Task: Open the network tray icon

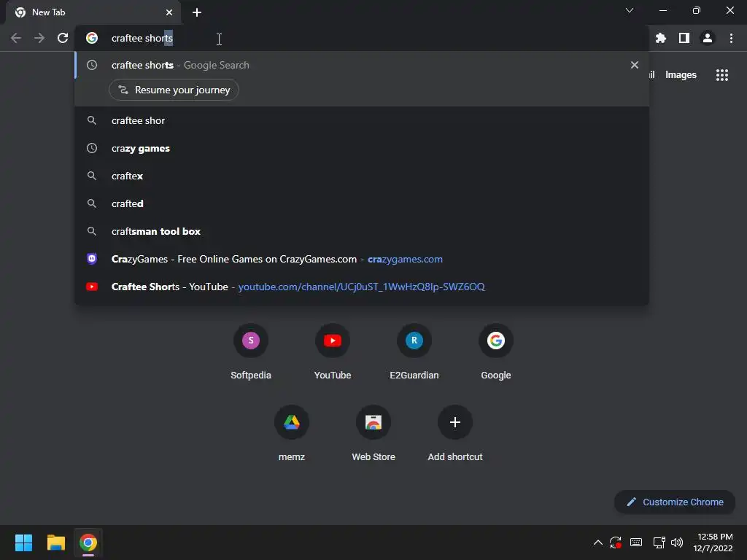Action: pos(659,542)
